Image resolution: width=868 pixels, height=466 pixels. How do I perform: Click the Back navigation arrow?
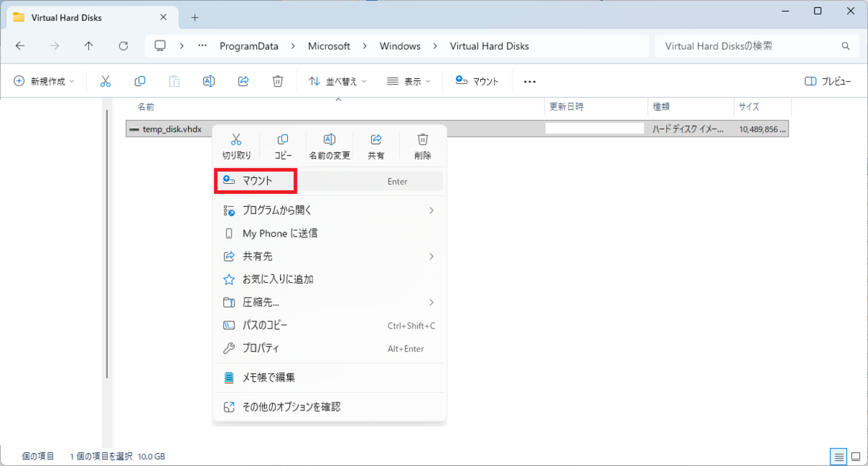point(20,46)
